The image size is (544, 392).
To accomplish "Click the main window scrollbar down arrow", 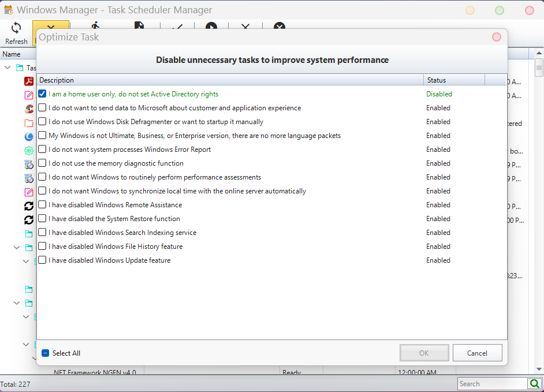I will [539, 369].
